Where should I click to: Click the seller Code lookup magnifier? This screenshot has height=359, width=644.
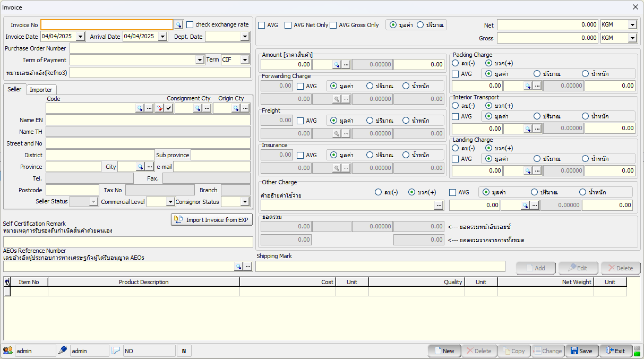point(139,108)
